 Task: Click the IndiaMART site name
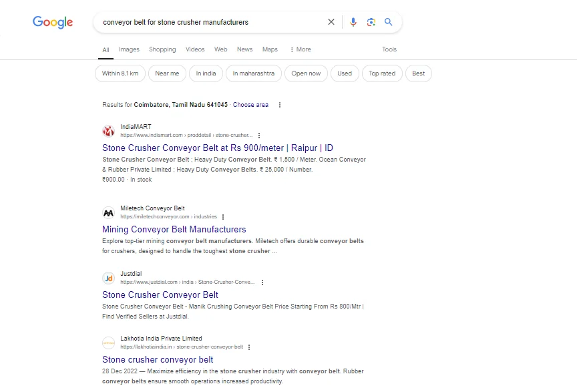pyautogui.click(x=136, y=127)
